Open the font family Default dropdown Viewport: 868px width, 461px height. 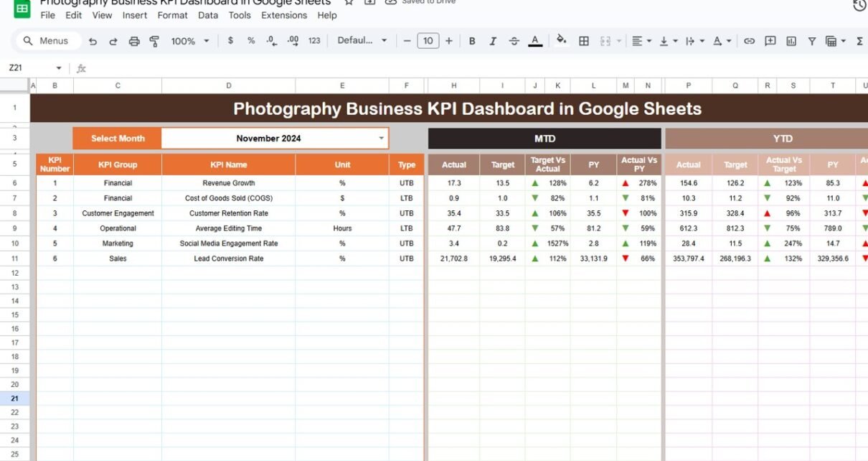coord(362,41)
